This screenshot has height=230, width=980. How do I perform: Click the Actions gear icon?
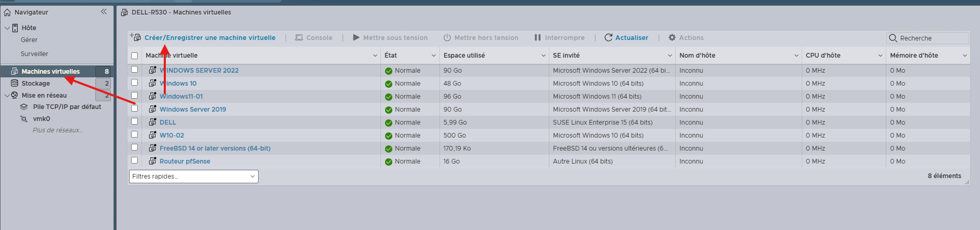tap(672, 37)
